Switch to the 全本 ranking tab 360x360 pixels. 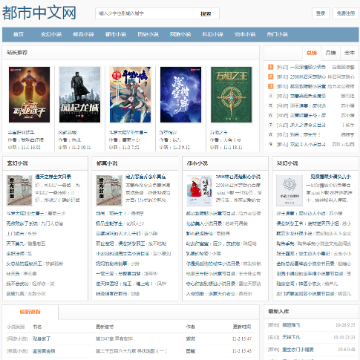(x=350, y=53)
